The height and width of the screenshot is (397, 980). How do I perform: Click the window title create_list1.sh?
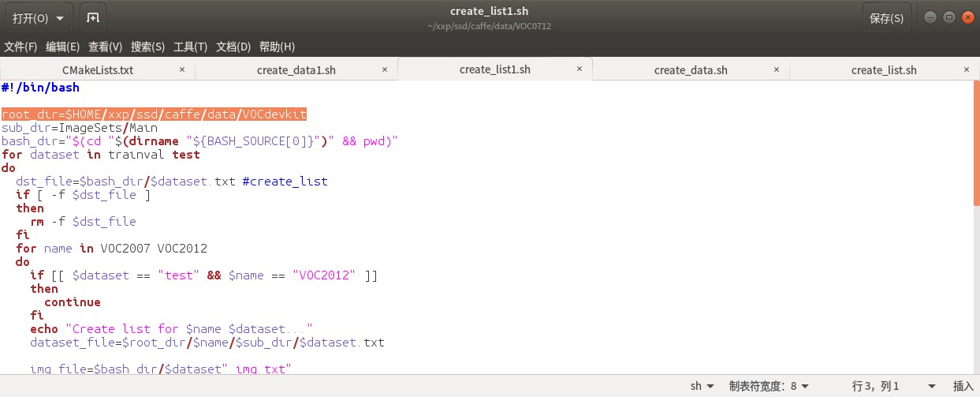coord(489,11)
